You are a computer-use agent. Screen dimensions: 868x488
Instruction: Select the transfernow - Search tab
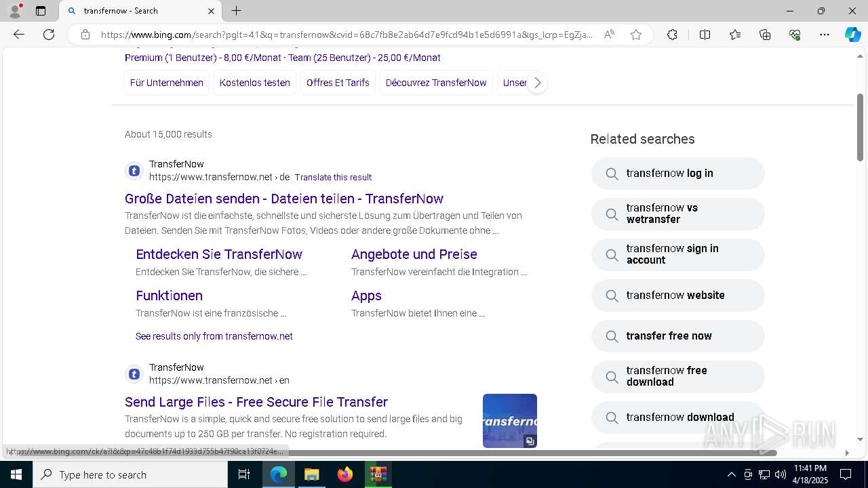pos(140,11)
